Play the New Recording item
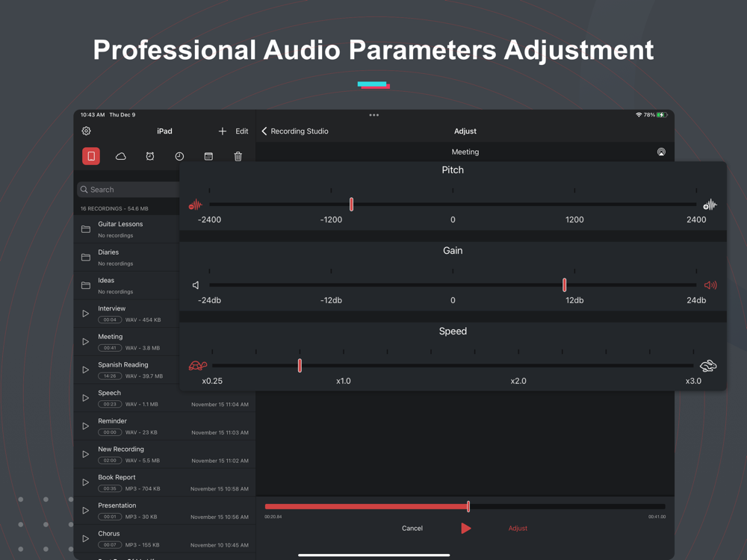 (86, 454)
